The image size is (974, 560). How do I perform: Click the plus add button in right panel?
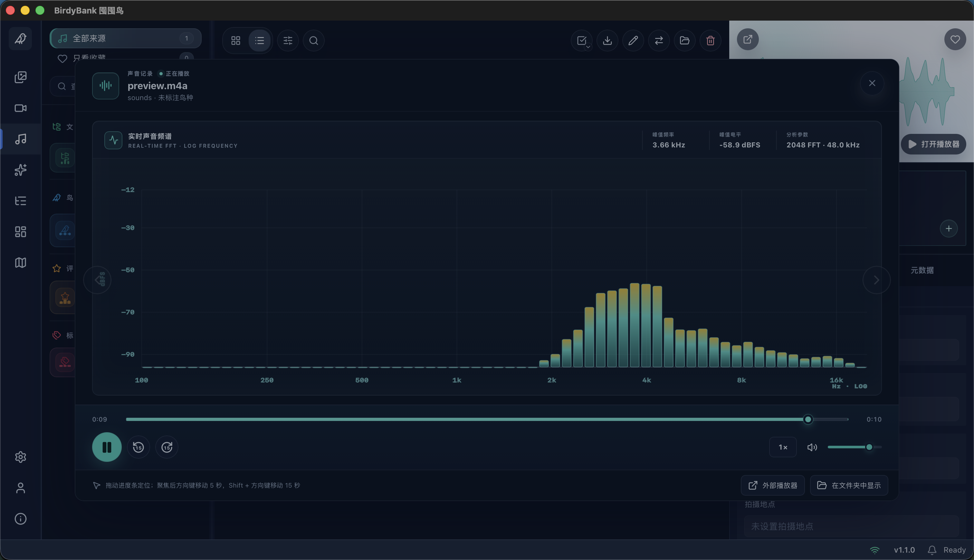click(949, 229)
